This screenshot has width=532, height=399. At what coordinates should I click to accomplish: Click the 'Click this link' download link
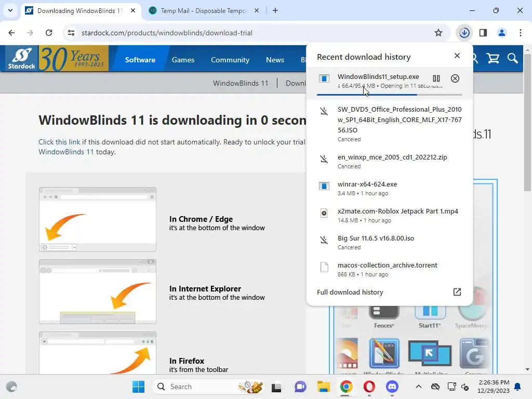59,142
